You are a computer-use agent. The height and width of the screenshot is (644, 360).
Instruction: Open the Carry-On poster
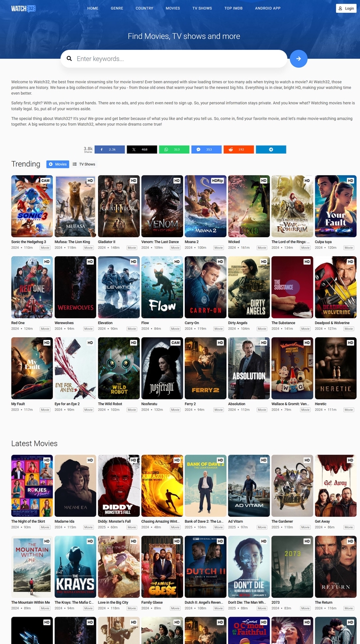(205, 287)
